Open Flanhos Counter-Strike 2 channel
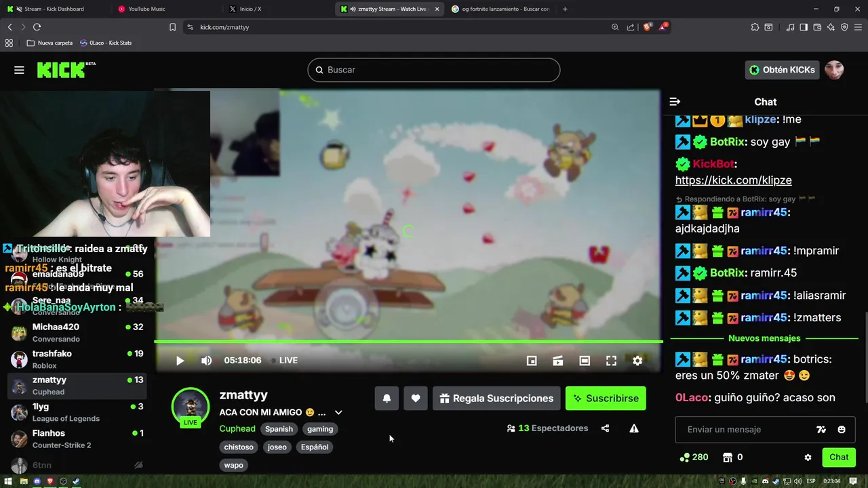Screen dimensions: 868x488 pyautogui.click(x=78, y=439)
